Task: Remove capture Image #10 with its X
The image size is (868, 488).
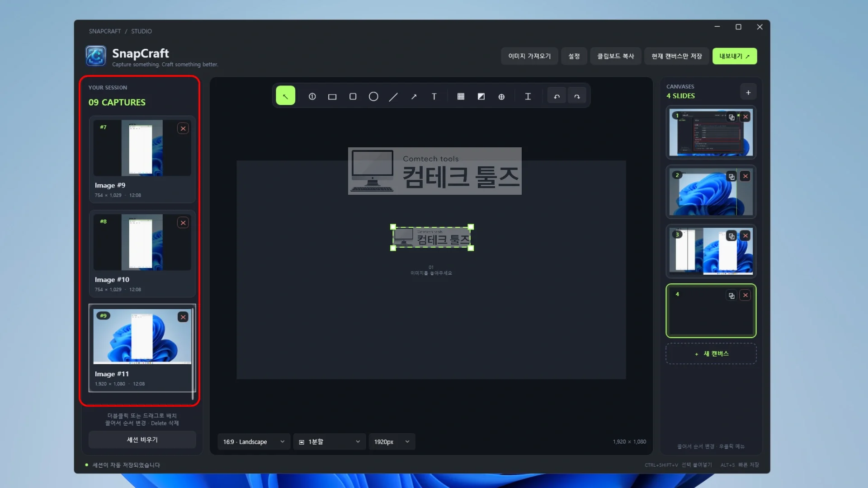Action: [183, 223]
